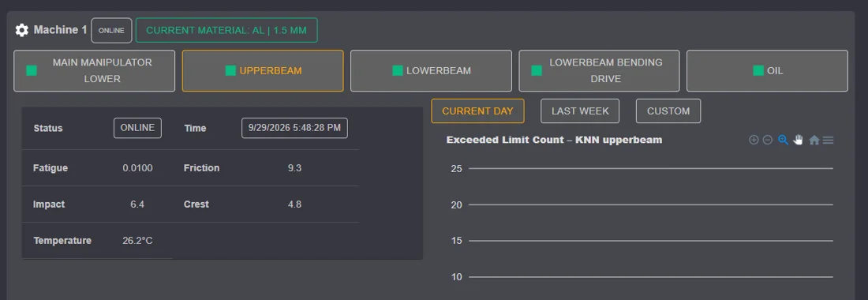
Task: Choose the Custom date range
Action: (668, 111)
